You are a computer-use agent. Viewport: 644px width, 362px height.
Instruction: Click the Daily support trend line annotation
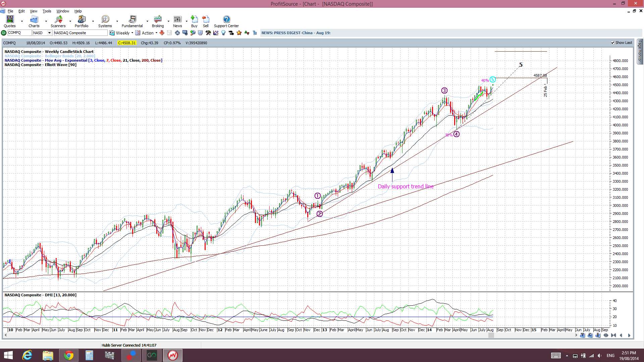pos(406,186)
